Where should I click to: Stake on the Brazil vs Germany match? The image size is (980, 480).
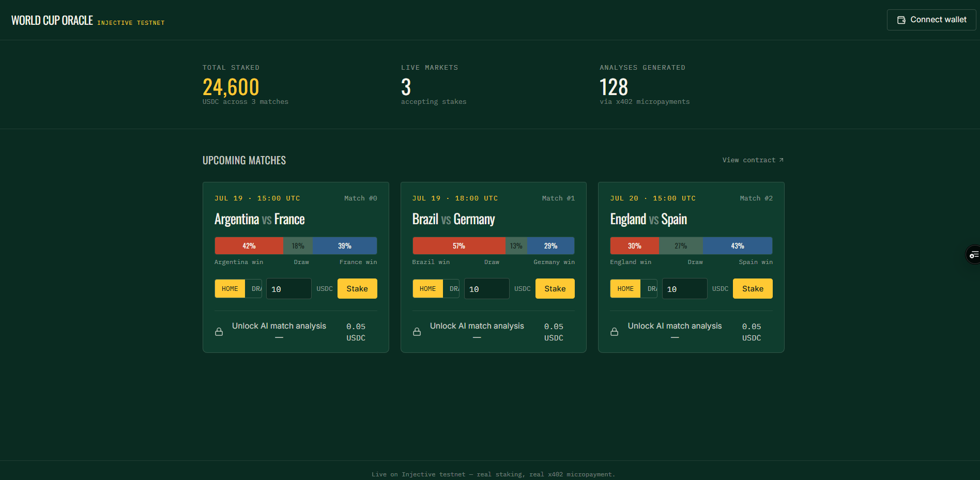[555, 289]
